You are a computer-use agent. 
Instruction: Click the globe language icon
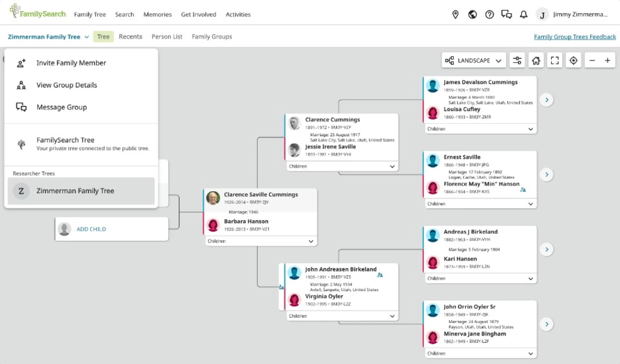pyautogui.click(x=472, y=15)
